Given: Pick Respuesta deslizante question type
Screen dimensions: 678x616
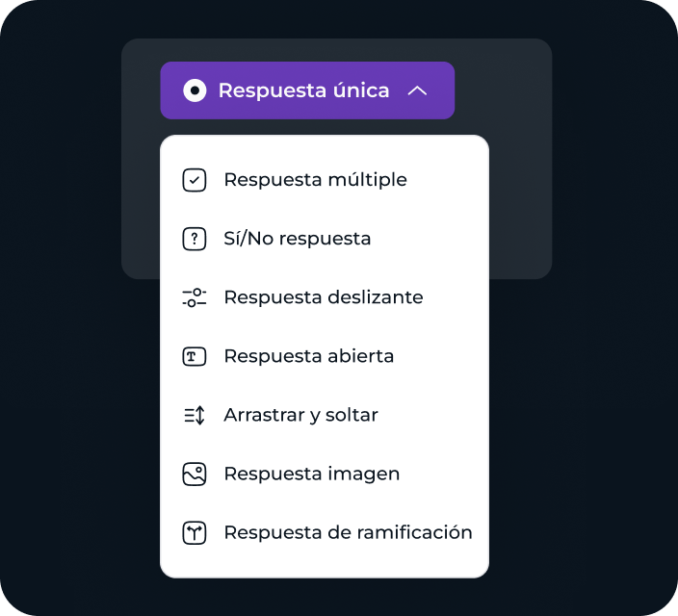Looking at the screenshot, I should click(324, 297).
